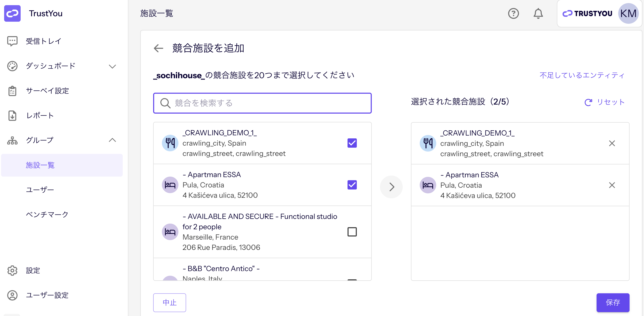The image size is (644, 316).
Task: Collapse the グループ menu chevron
Action: (112, 140)
